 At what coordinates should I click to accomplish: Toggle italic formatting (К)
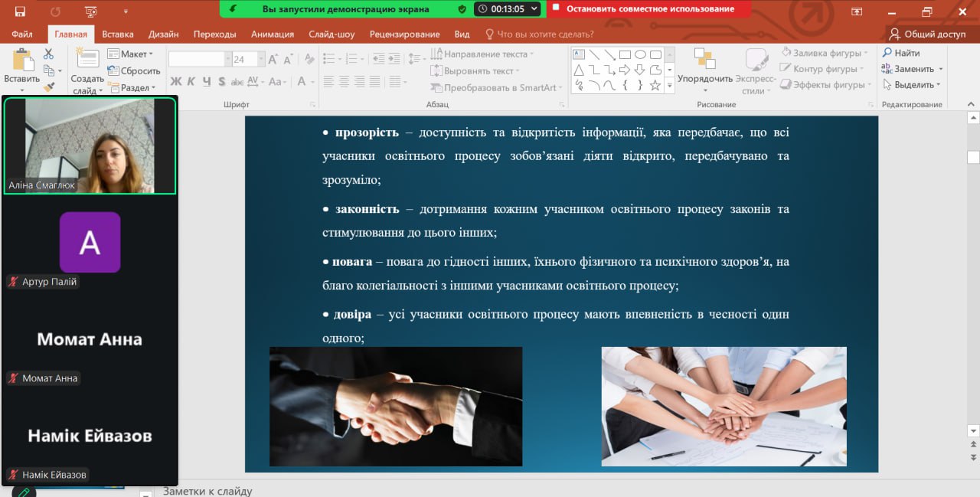point(191,81)
